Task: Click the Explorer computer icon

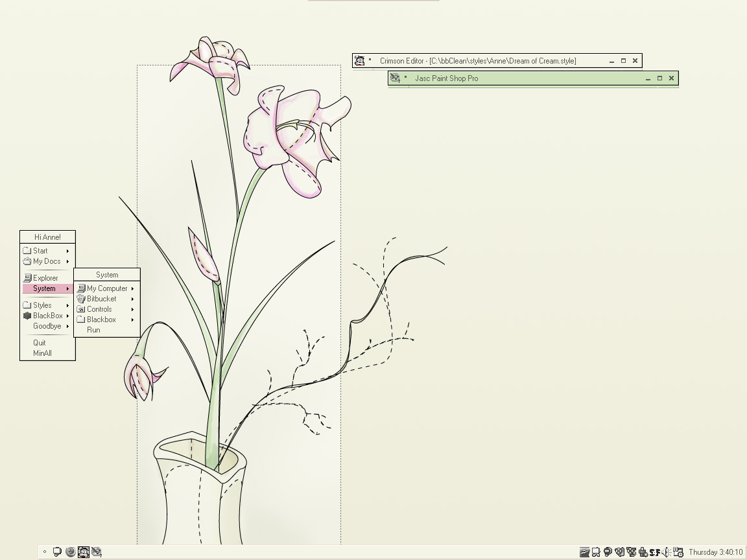Action: (27, 277)
